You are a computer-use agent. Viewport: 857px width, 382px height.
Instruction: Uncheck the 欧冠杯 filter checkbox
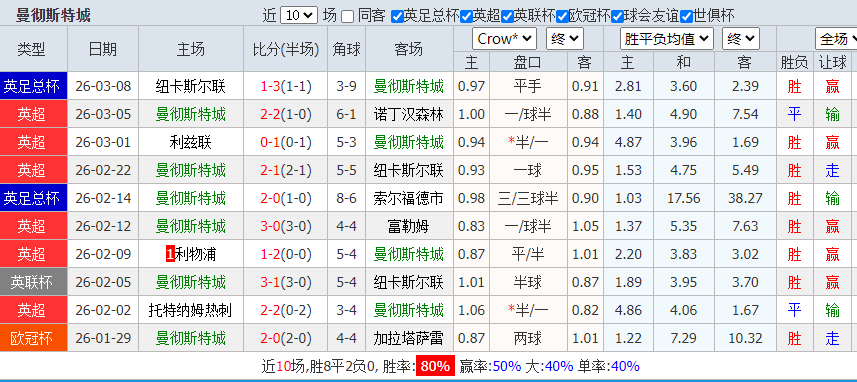(562, 16)
